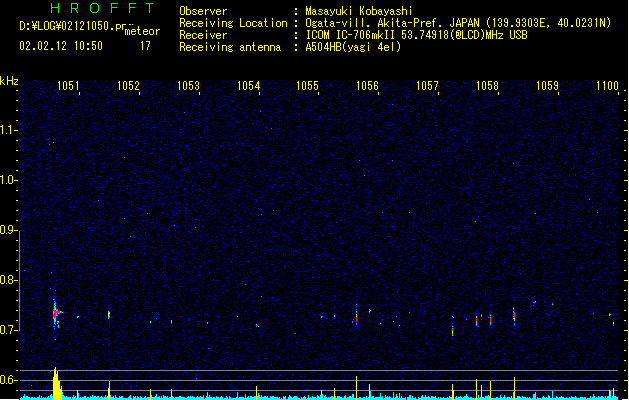Click the 1052 time axis marker

[128, 86]
